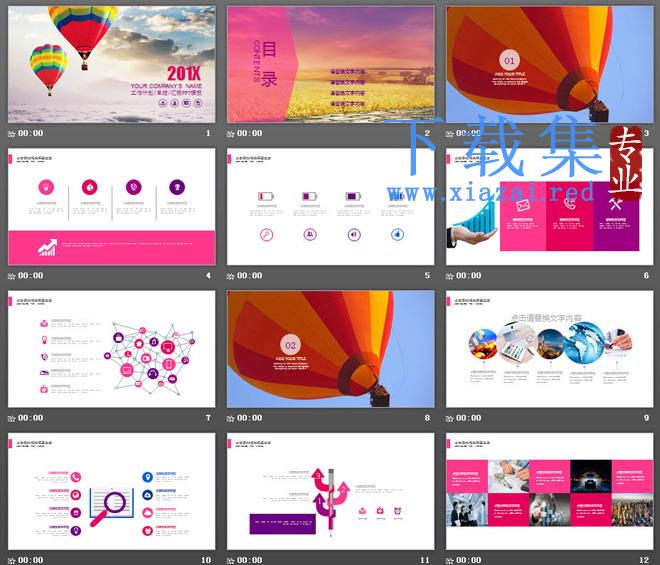The height and width of the screenshot is (565, 660).
Task: Click the transition star icon under slide 2
Action: [231, 134]
